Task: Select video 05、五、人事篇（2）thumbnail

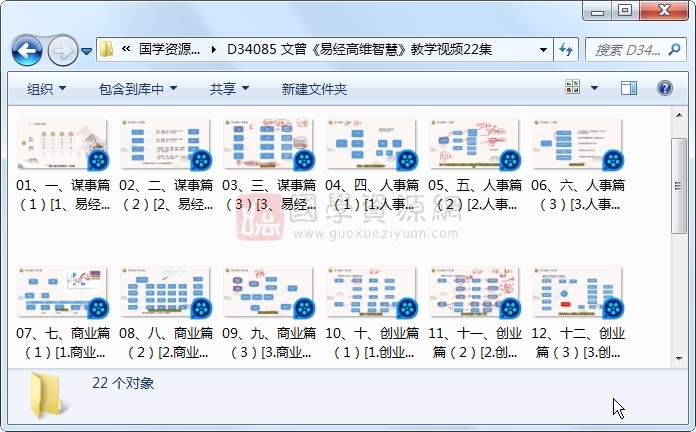Action: point(474,144)
